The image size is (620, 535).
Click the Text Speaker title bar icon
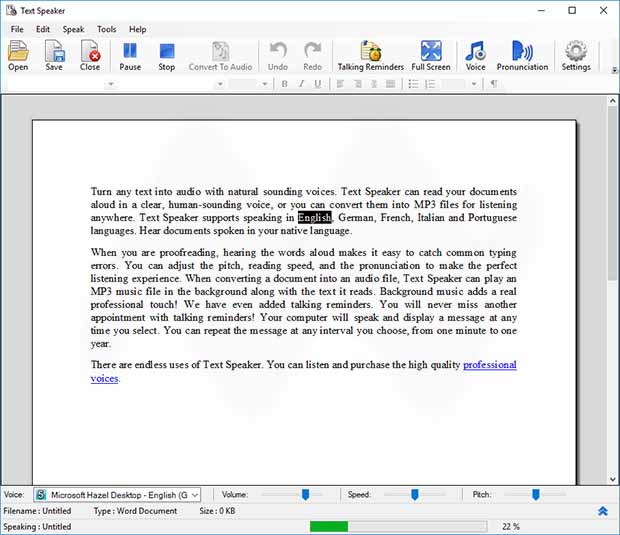pyautogui.click(x=11, y=11)
